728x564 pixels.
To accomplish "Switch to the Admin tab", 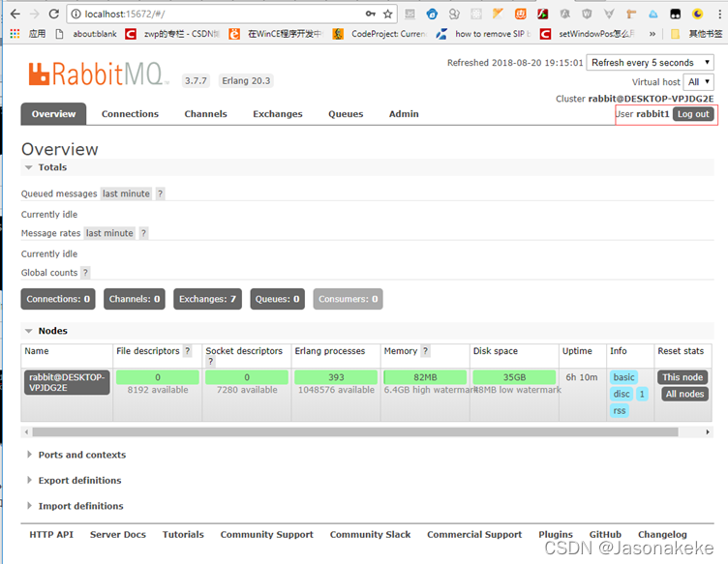I will (404, 114).
